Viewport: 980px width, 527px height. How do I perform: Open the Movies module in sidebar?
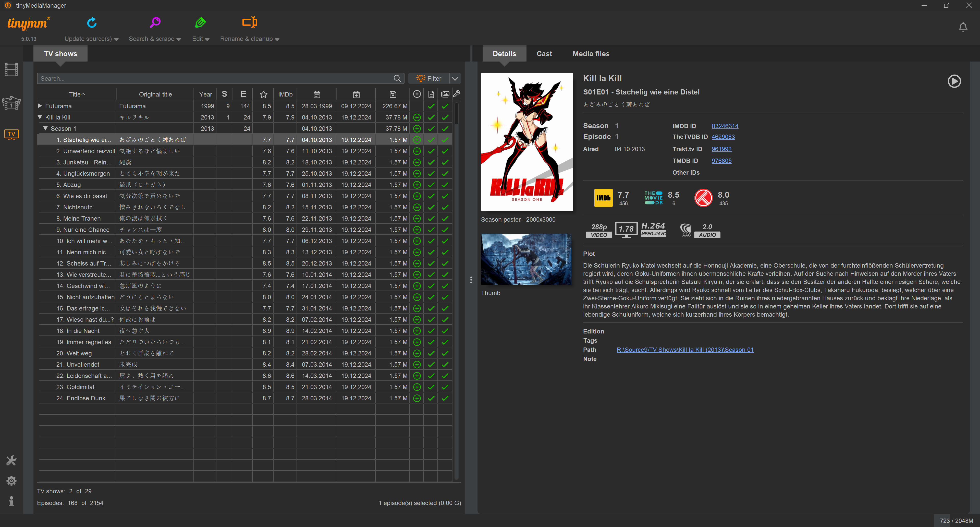point(11,70)
